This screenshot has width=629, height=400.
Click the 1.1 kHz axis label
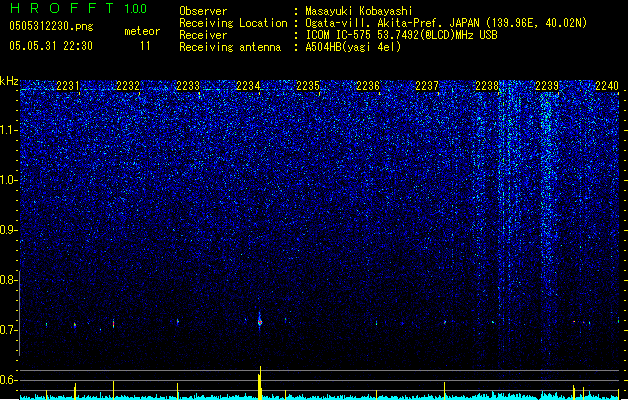(x=9, y=130)
